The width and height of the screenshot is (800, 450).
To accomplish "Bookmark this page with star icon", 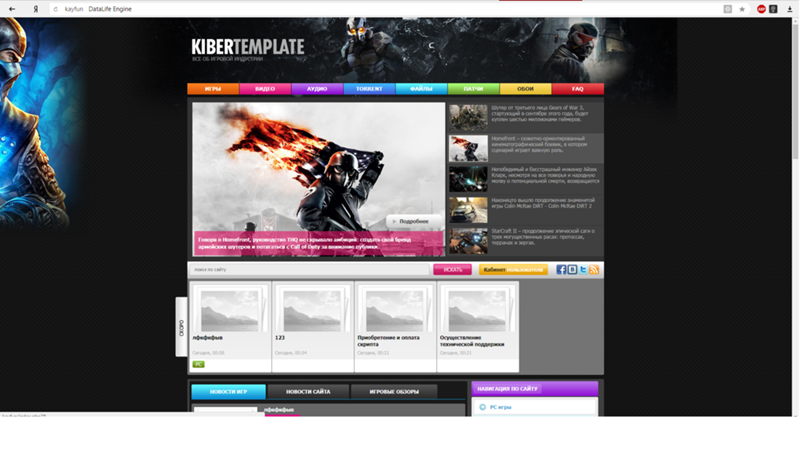I will (x=742, y=9).
